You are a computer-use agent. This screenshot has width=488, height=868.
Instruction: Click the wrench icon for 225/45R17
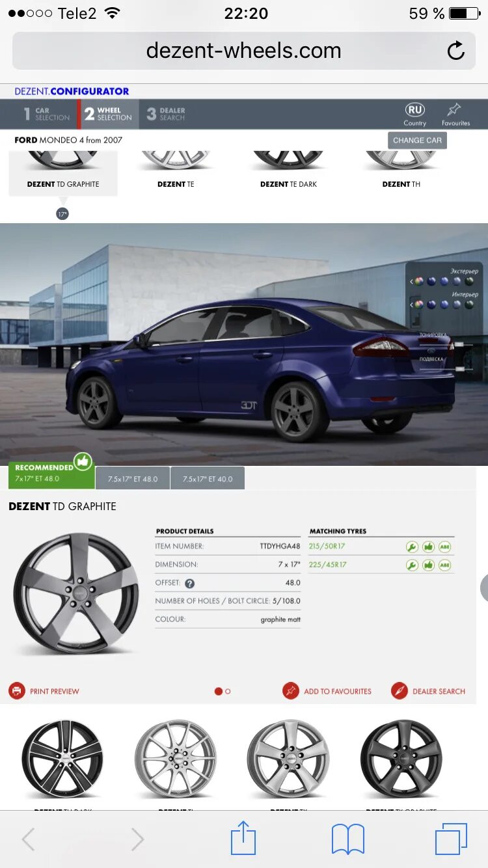[x=412, y=565]
